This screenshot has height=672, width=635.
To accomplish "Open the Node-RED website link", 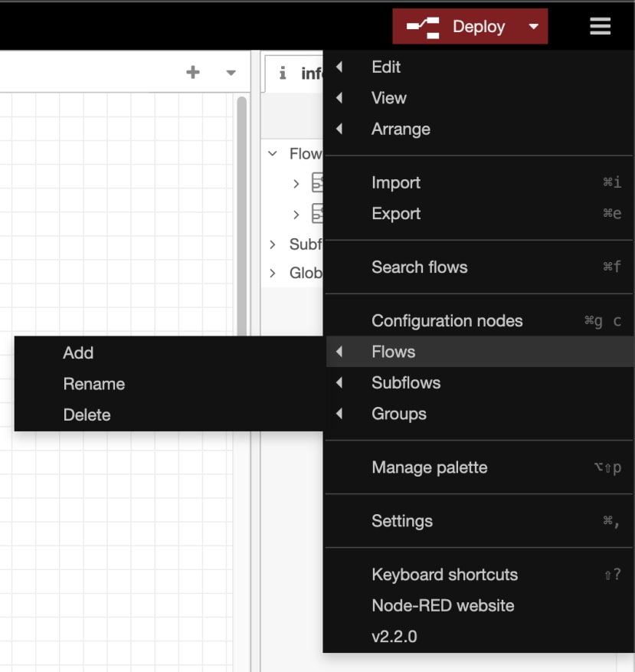I will pyautogui.click(x=443, y=605).
